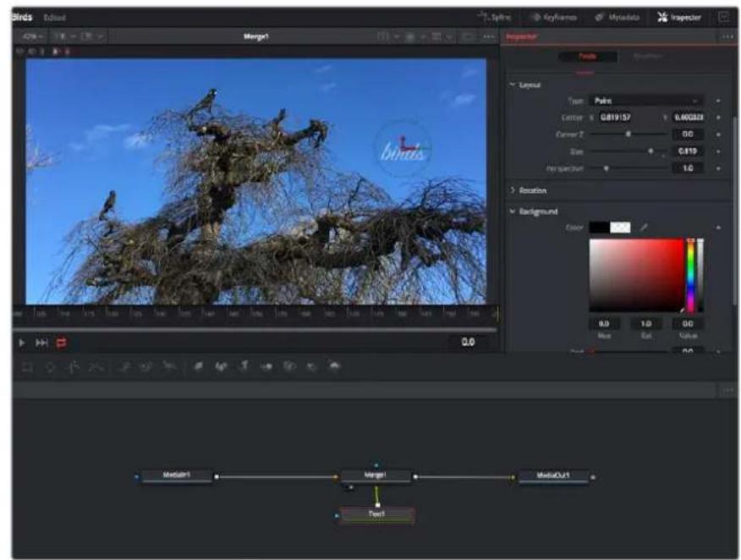Open viewer options three-dot menu
Viewport: 741px width, 560px height.
click(x=489, y=36)
